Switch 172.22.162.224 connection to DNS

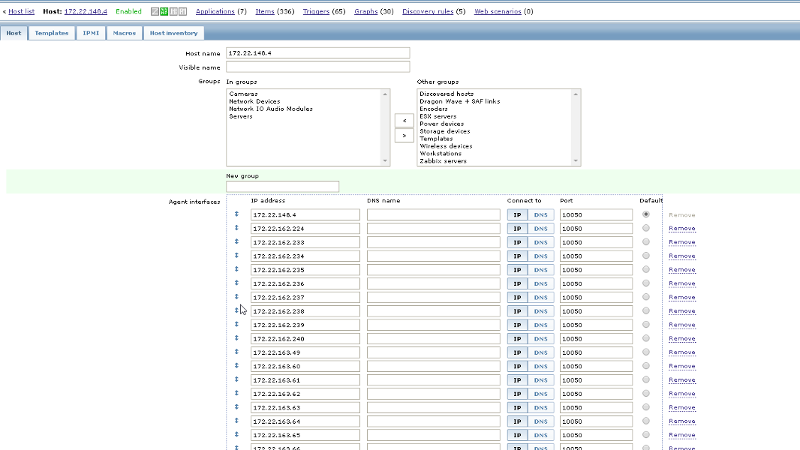pos(541,228)
